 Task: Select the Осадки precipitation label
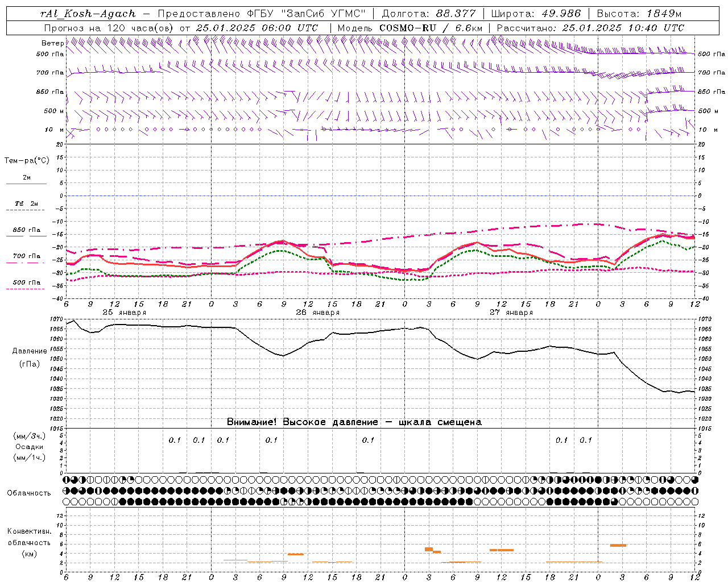[29, 447]
